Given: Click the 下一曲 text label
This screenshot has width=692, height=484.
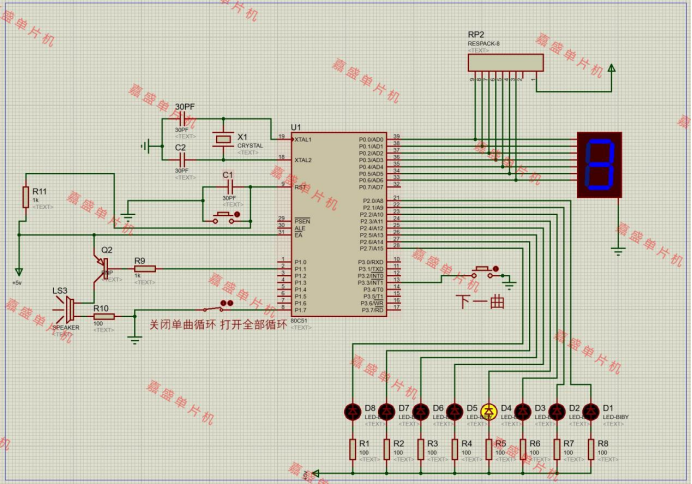Looking at the screenshot, I should [x=480, y=302].
